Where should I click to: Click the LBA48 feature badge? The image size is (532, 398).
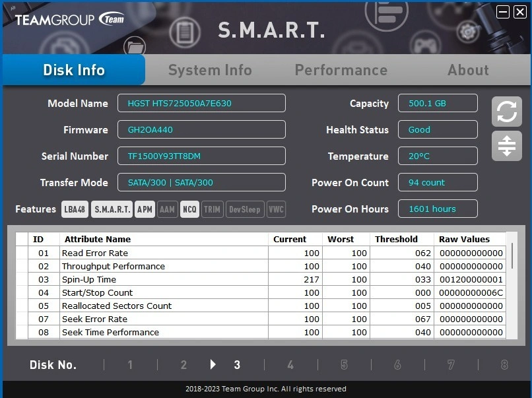(75, 209)
